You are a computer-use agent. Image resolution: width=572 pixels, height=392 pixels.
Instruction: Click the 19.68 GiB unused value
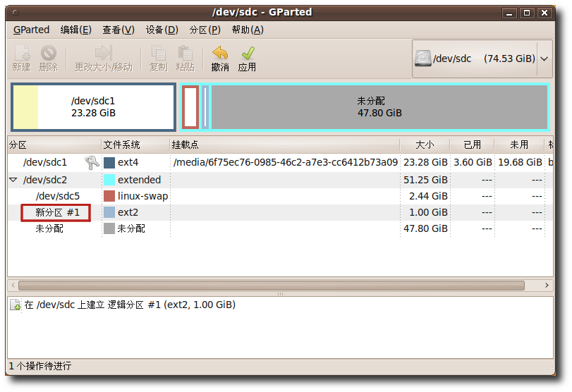coord(520,162)
